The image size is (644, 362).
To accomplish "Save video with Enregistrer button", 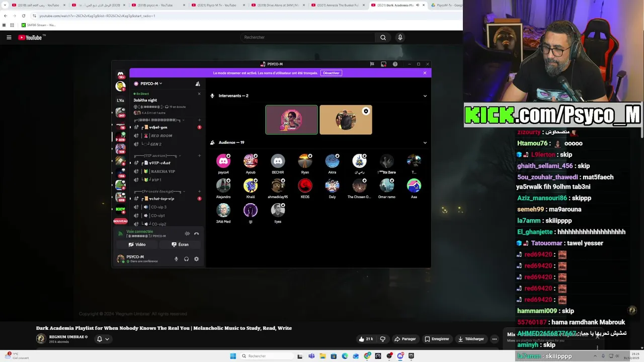I will (437, 339).
